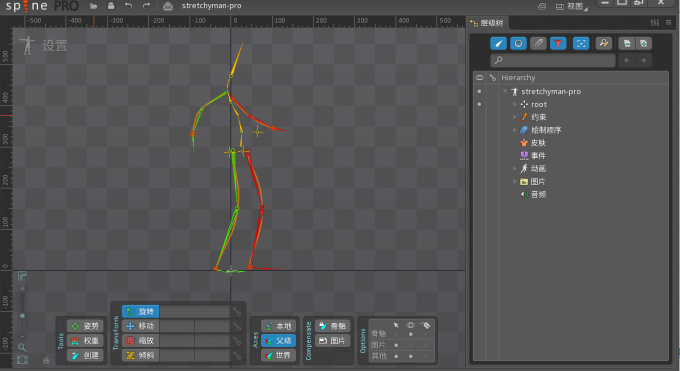Image resolution: width=680 pixels, height=371 pixels.
Task: Toggle 图片 selectable option dot
Action: (396, 345)
